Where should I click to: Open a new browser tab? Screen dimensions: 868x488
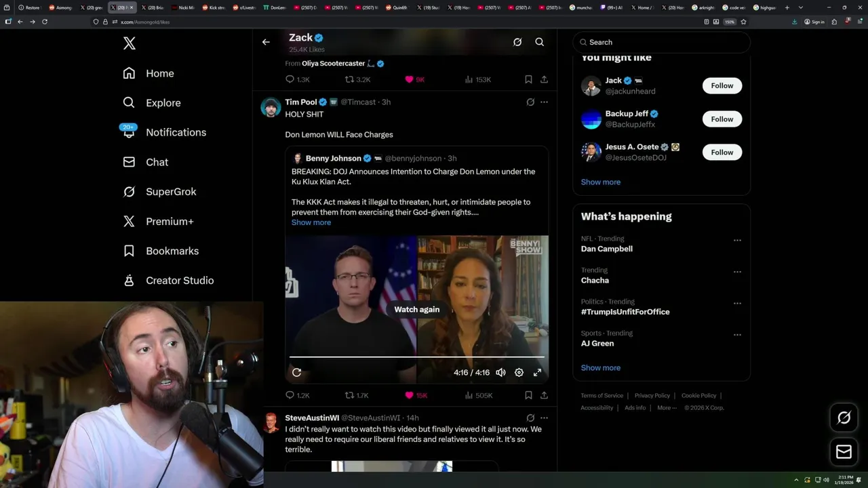[787, 7]
